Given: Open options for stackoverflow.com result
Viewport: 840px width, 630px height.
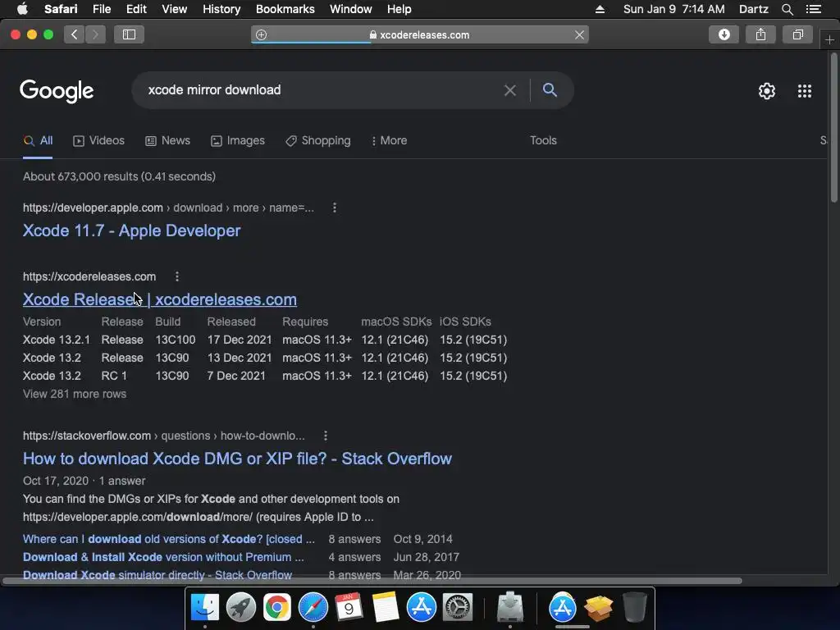Looking at the screenshot, I should coord(325,436).
